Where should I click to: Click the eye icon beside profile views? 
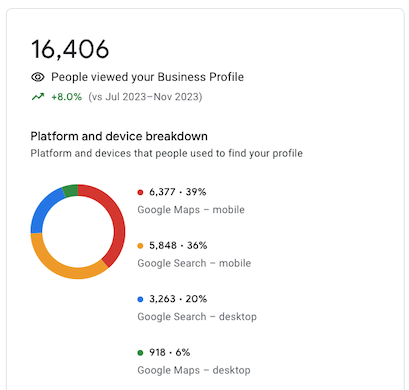(38, 77)
